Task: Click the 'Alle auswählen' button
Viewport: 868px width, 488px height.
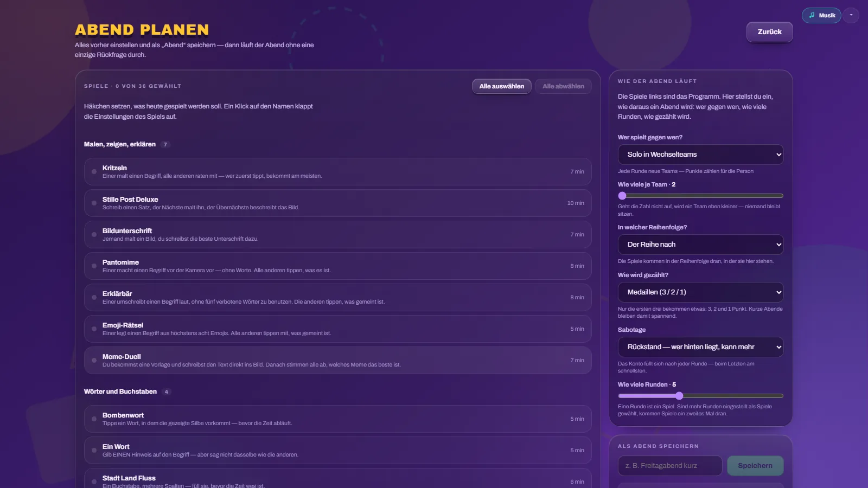Action: tap(502, 86)
